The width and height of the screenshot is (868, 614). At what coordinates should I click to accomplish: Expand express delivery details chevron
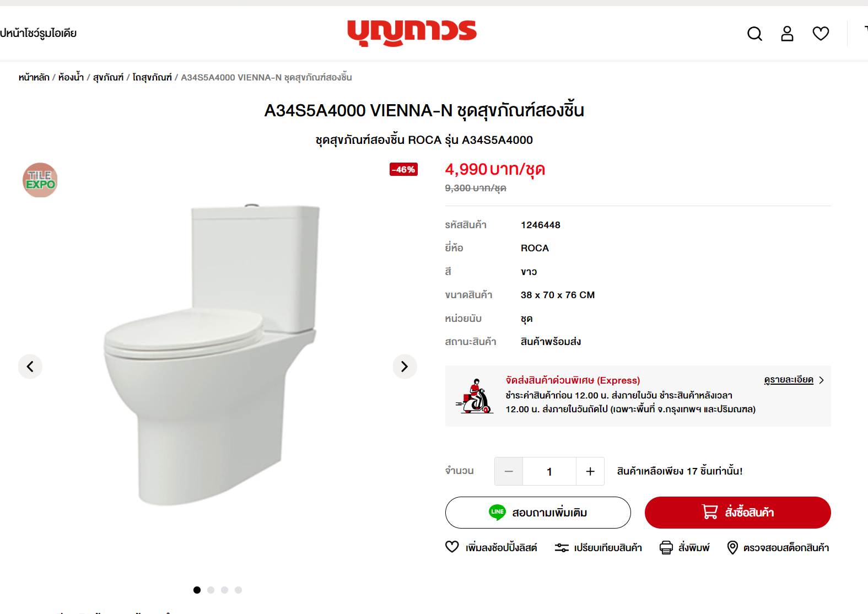[821, 380]
